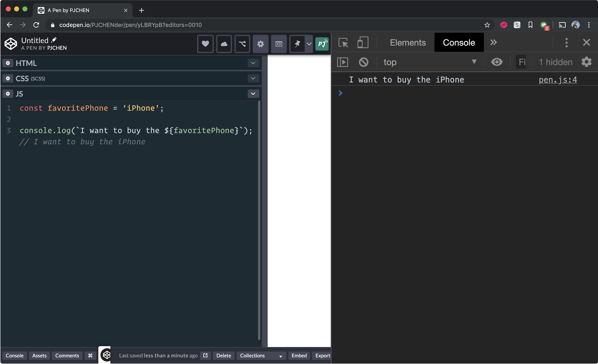Click the heart Love pen icon
The height and width of the screenshot is (364, 598).
tap(205, 44)
